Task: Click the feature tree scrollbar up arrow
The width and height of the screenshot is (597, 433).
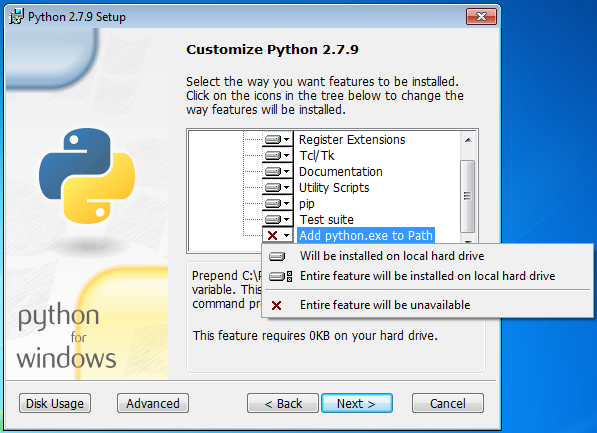Action: (468, 140)
